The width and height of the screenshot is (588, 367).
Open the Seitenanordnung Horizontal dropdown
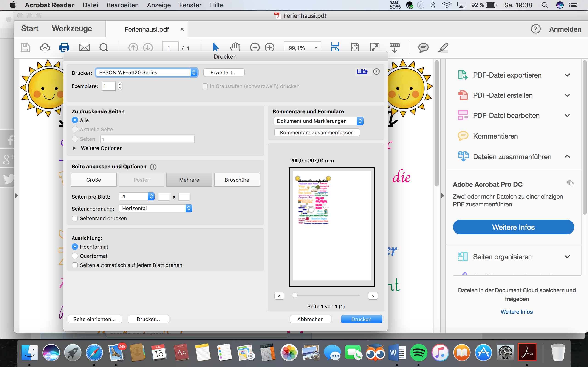click(x=155, y=208)
